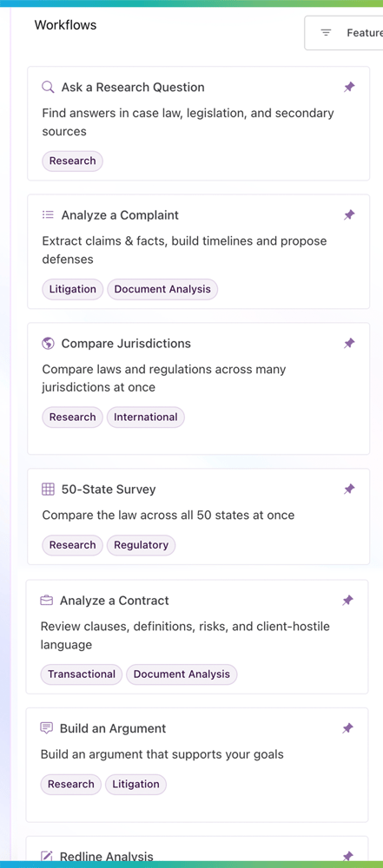The image size is (383, 868).
Task: Select the International tag on Compare Jurisdictions
Action: [x=146, y=417]
